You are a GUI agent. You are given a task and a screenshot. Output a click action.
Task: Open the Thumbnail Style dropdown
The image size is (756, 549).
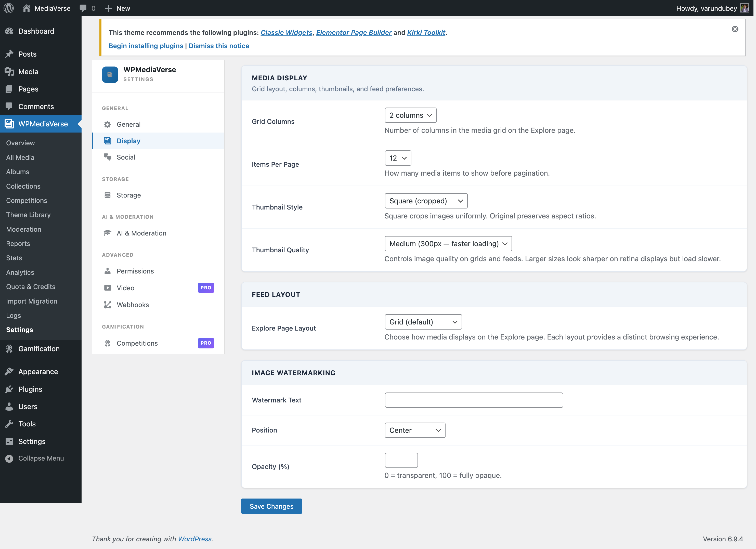click(x=426, y=201)
